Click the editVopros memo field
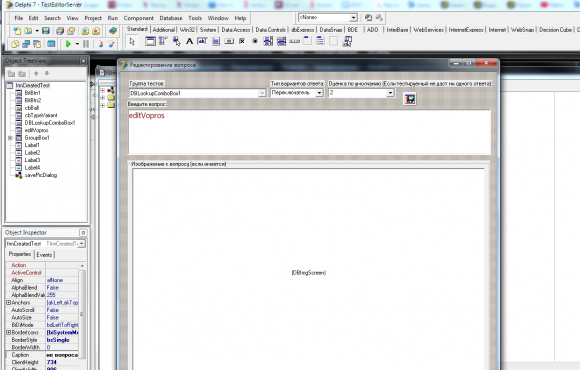Image resolution: width=580 pixels, height=370 pixels. (x=309, y=132)
